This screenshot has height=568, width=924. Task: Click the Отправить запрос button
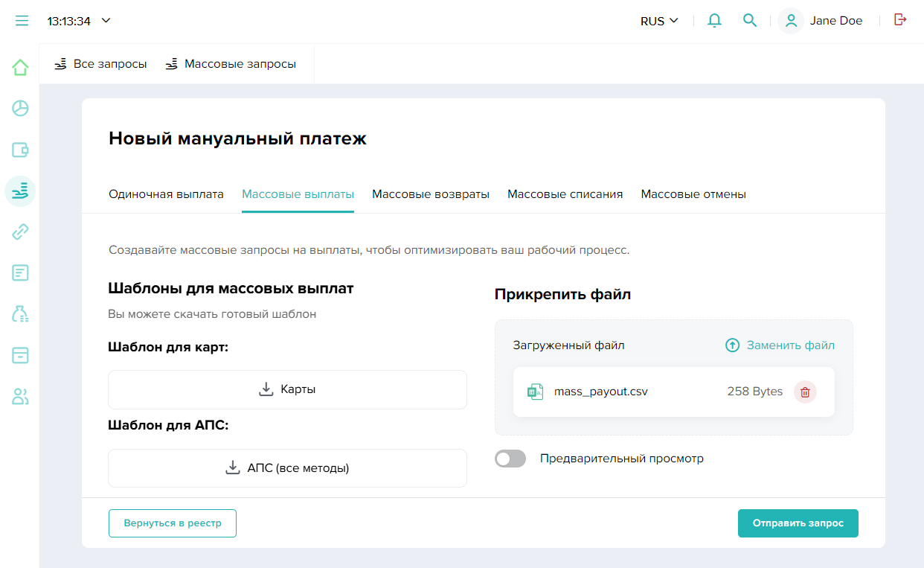pos(798,523)
